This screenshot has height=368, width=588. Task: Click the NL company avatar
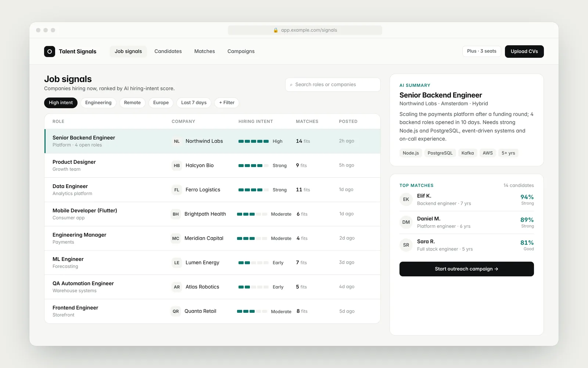coord(177,141)
